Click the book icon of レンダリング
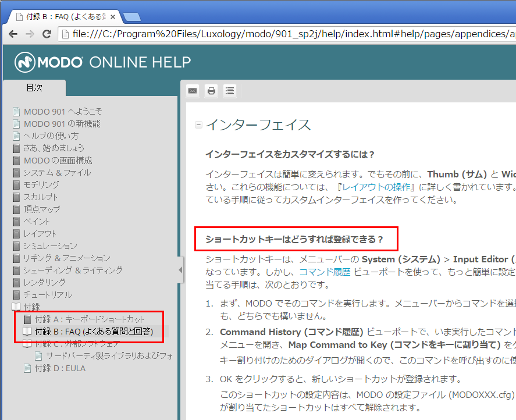Viewport: 516px width, 420px height. (16, 282)
